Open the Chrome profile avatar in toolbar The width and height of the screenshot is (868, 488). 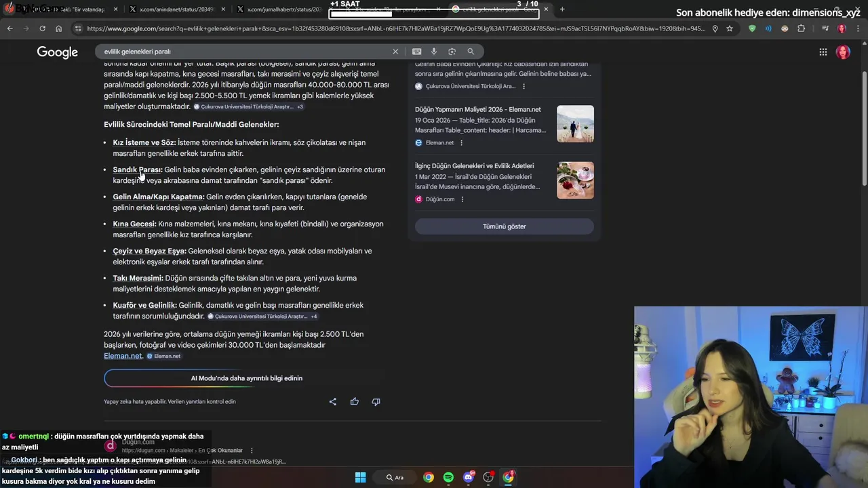pyautogui.click(x=842, y=28)
